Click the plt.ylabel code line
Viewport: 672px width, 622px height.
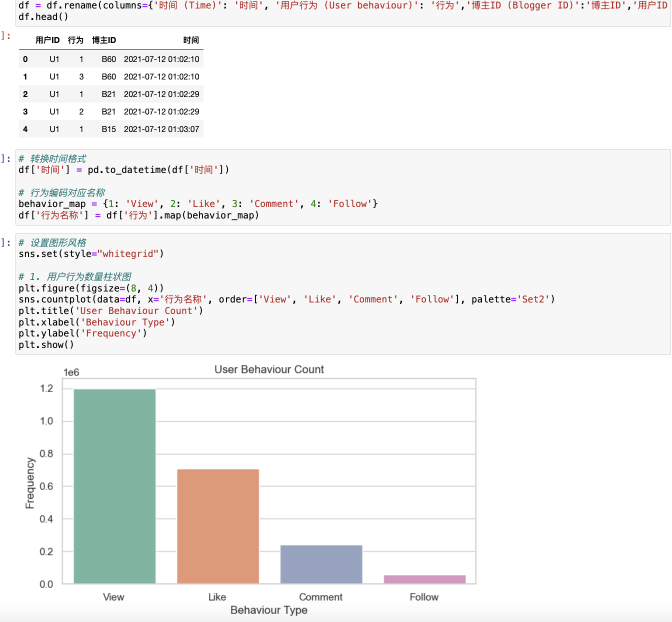click(83, 333)
